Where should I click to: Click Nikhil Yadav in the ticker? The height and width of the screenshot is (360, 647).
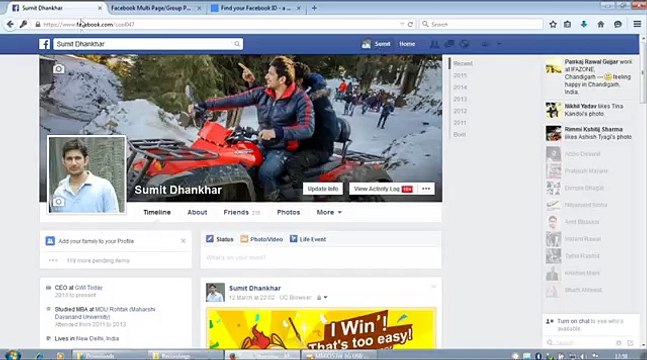(580, 106)
